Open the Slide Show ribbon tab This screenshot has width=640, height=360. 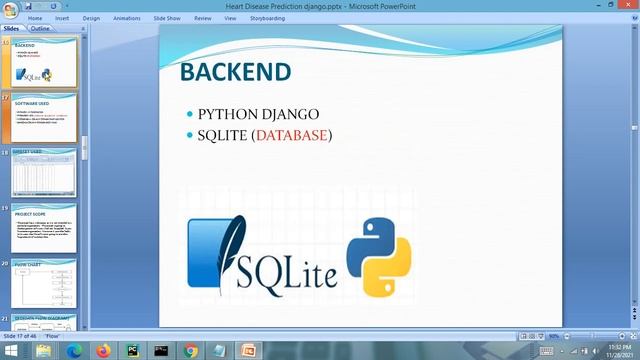167,18
